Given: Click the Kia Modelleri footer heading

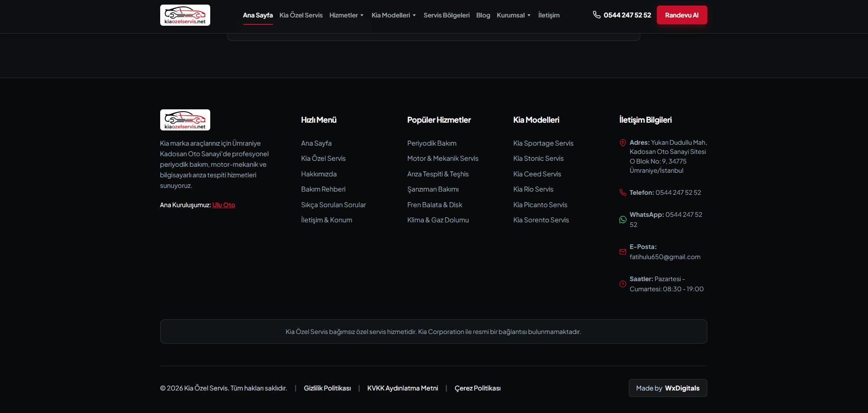Looking at the screenshot, I should click(536, 120).
